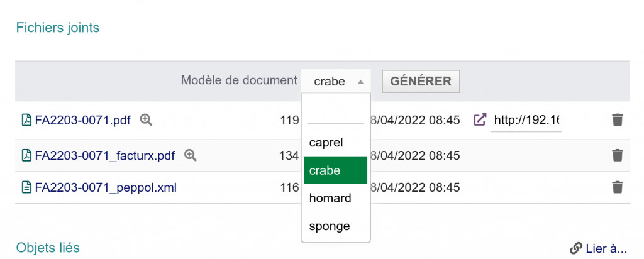The height and width of the screenshot is (259, 644).
Task: Preview FA2203-0071_facturx.pdf with magnifier icon
Action: (191, 155)
